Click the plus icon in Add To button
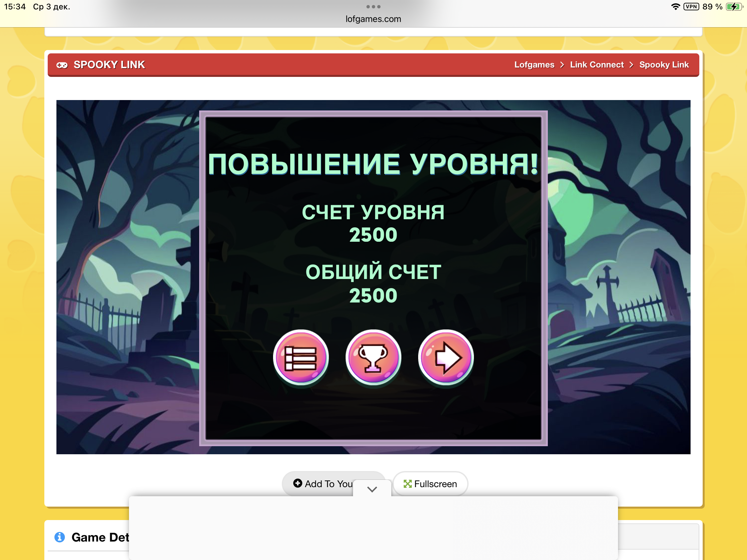747x560 pixels. (298, 483)
